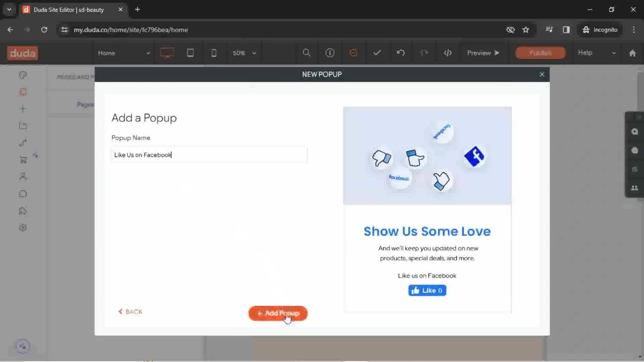Open the AI assistant circle icon
Screen dimensions: 644x362
click(23, 346)
